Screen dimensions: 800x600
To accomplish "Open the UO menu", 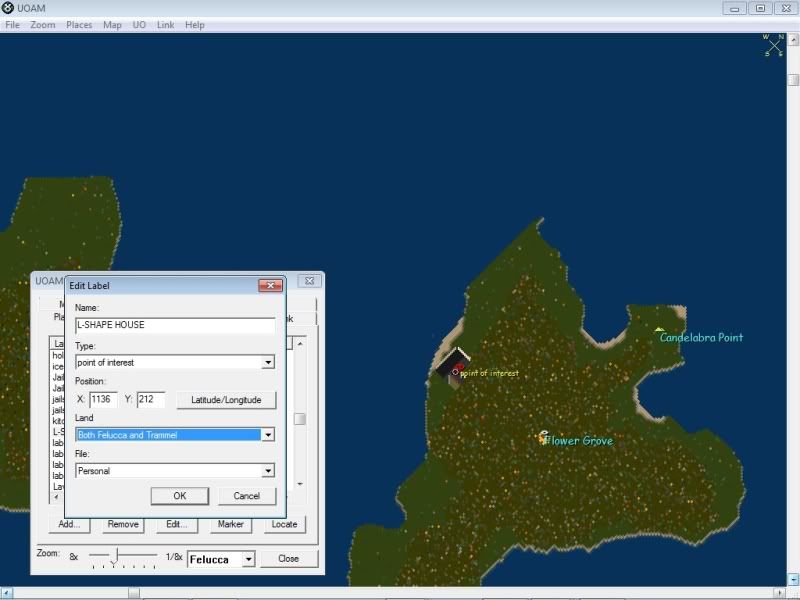I will click(139, 25).
